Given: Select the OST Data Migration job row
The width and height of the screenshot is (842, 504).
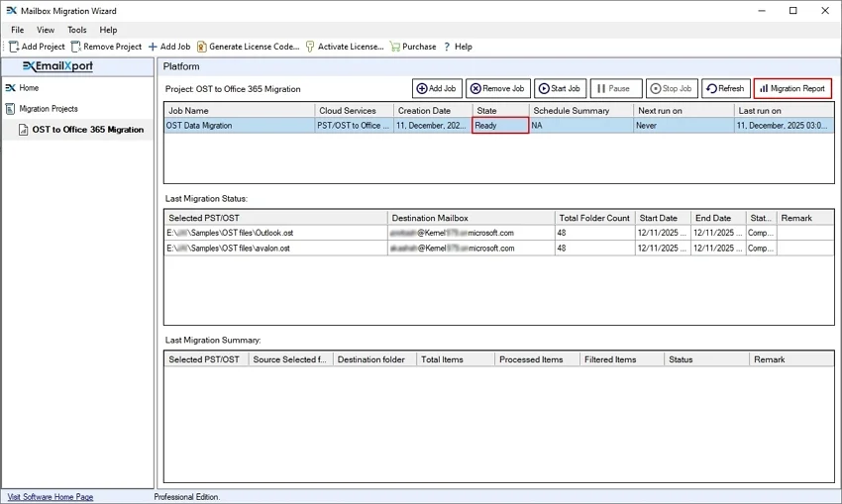Looking at the screenshot, I should (x=499, y=126).
